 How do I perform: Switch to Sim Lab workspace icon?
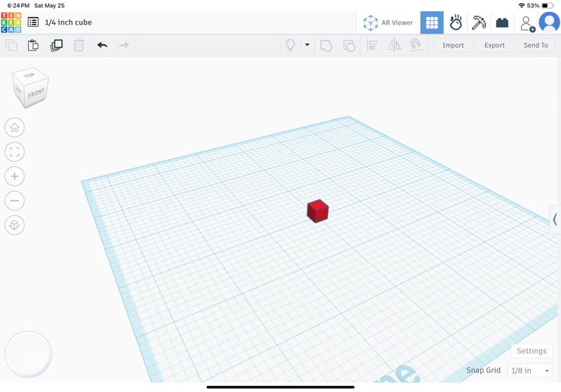tap(455, 22)
